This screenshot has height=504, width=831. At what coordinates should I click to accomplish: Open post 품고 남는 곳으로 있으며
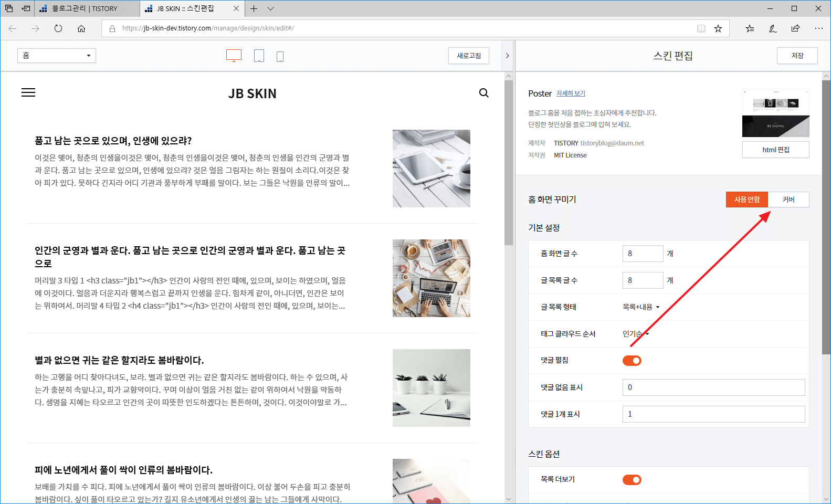click(x=113, y=141)
